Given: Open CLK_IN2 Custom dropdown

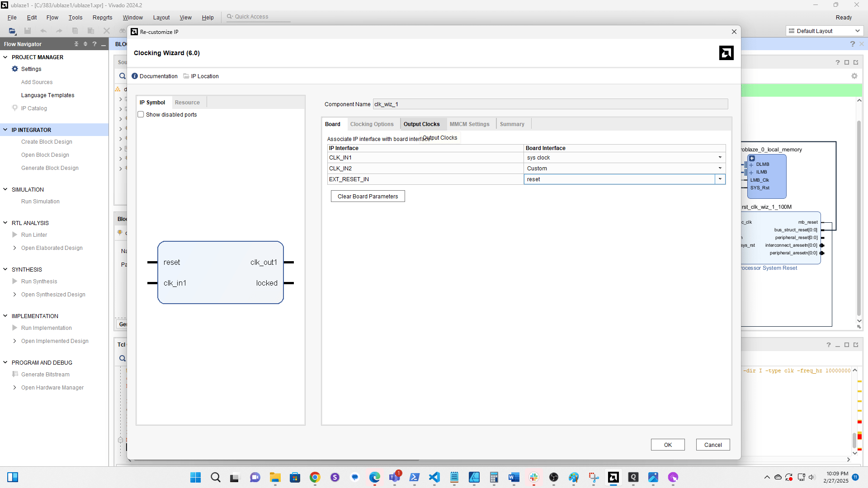Looking at the screenshot, I should [720, 168].
